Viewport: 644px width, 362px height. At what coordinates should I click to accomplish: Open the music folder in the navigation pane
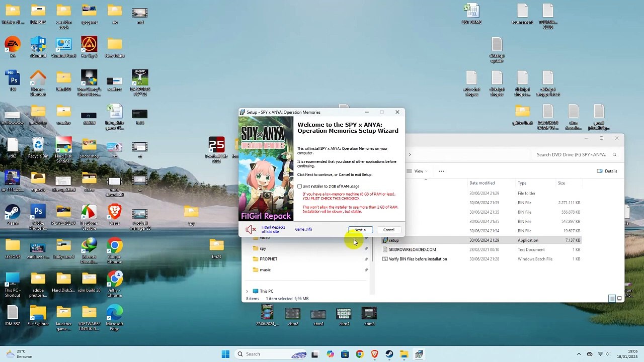point(265,270)
